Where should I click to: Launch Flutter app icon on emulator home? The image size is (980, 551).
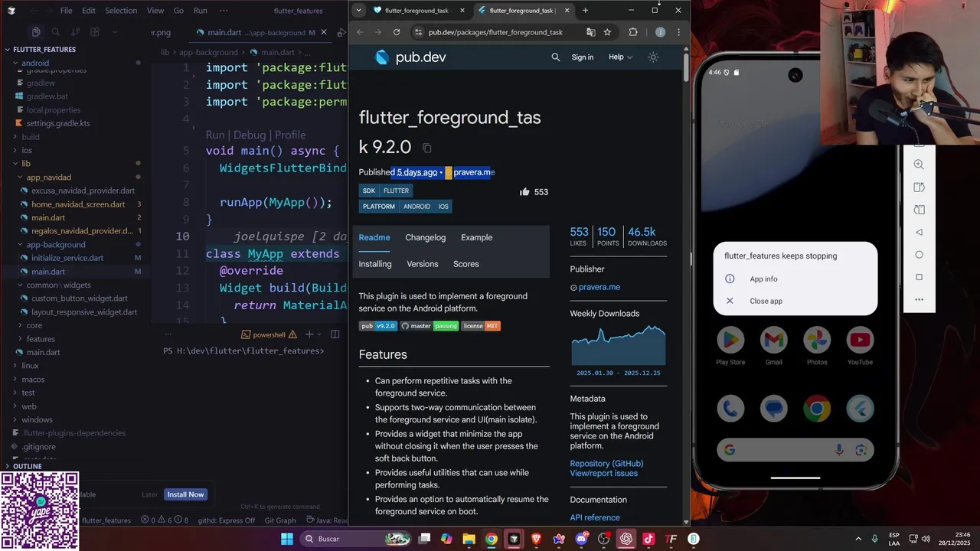(x=860, y=409)
